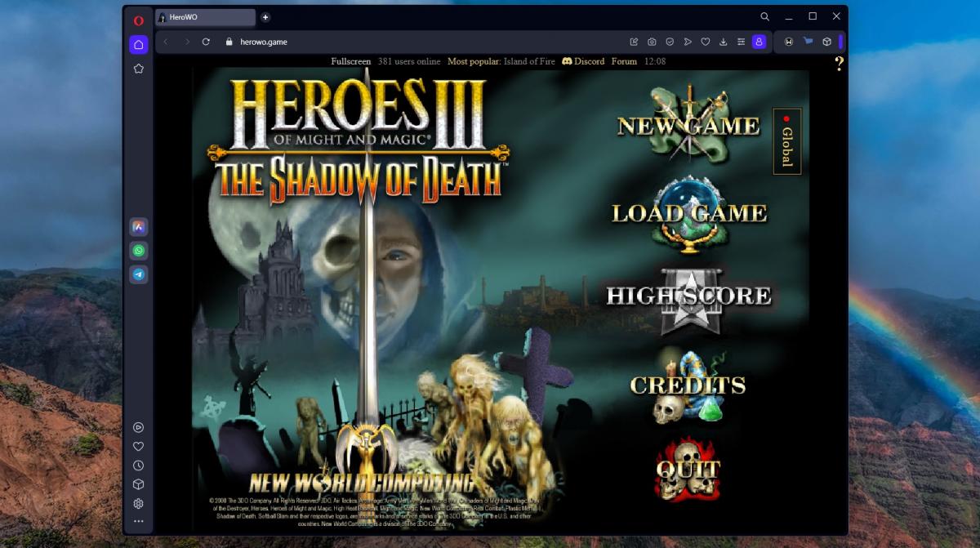Open the downloads icon in the toolbar
Viewport: 980px width, 548px height.
(x=724, y=42)
